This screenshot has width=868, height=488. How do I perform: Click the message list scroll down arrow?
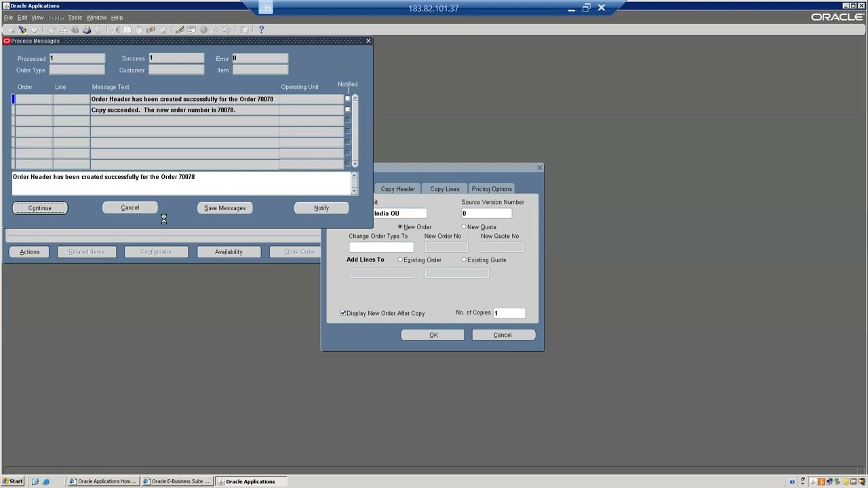tap(355, 164)
